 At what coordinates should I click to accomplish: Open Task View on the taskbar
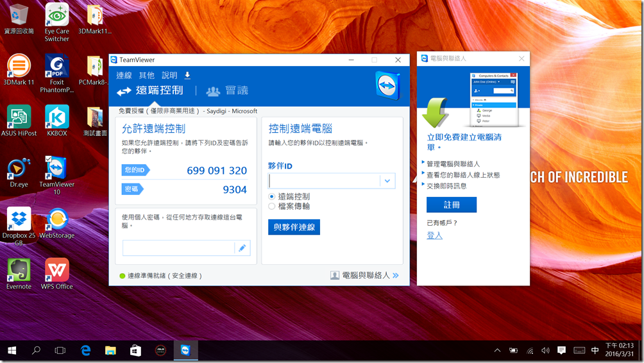pyautogui.click(x=60, y=350)
